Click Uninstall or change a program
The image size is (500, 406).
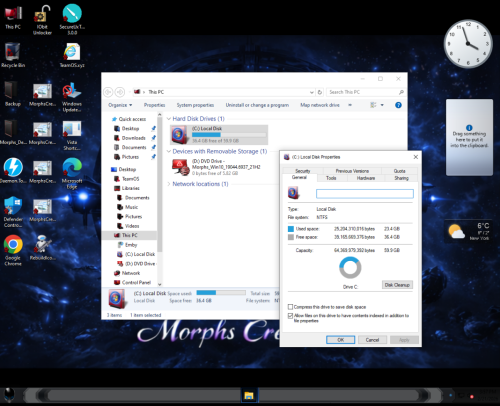(257, 105)
